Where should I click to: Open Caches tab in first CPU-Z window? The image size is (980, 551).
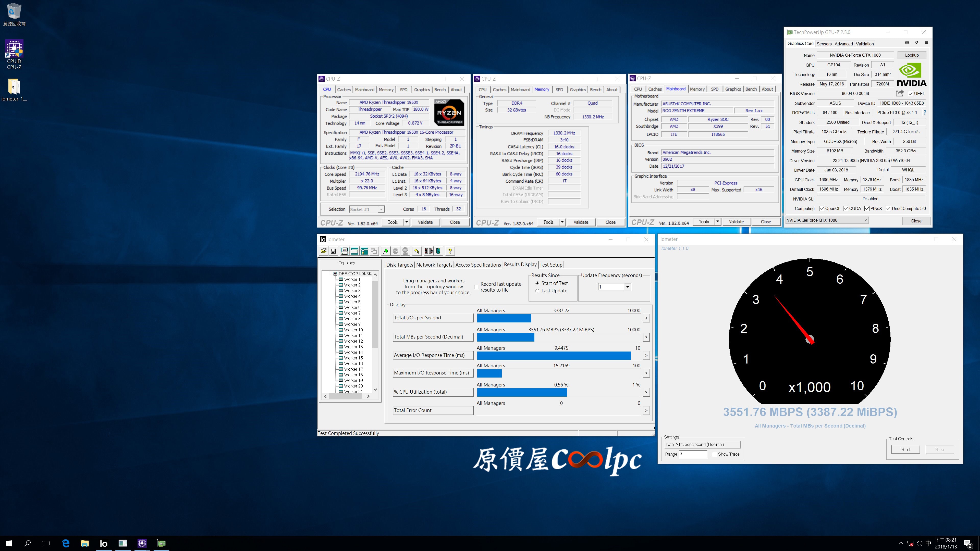pos(344,90)
